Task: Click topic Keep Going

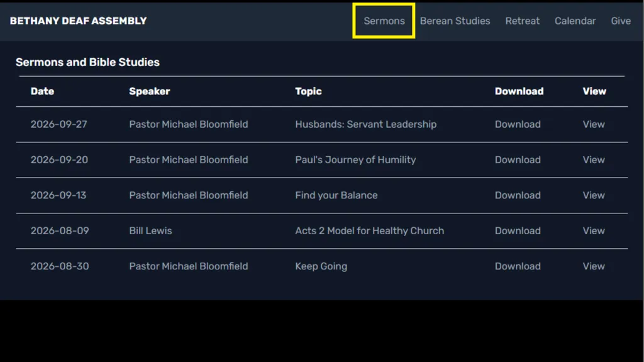Action: click(321, 266)
